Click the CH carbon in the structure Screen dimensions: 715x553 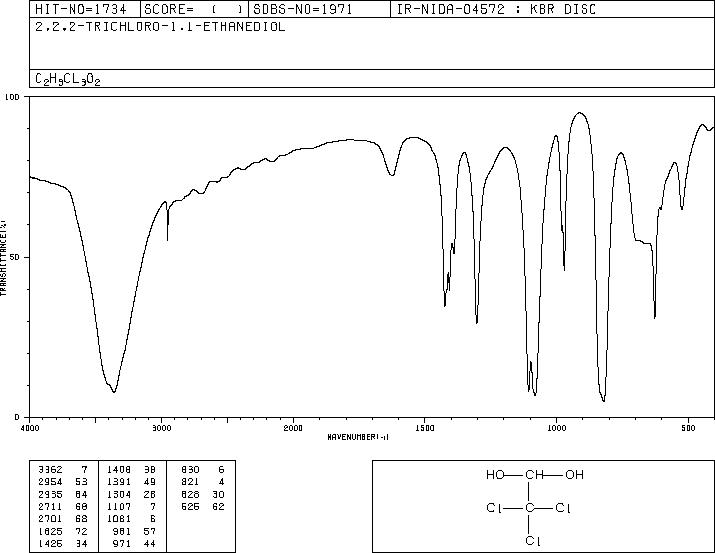point(534,475)
